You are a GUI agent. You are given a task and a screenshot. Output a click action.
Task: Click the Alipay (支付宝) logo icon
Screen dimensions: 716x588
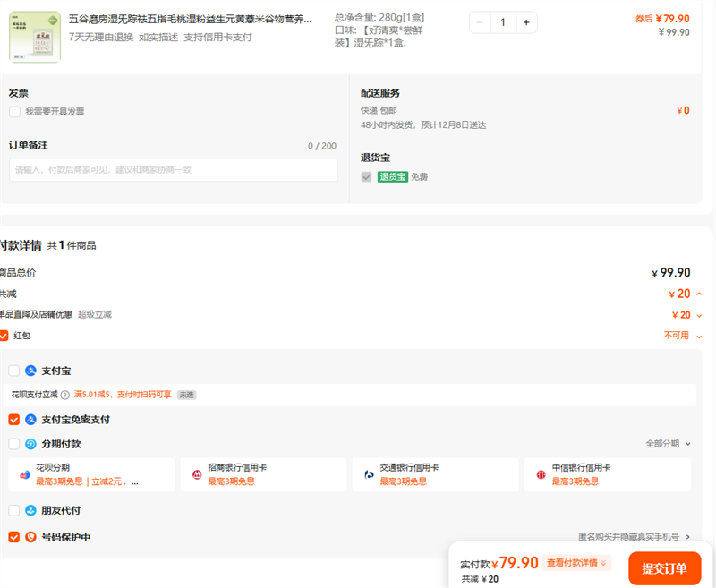pyautogui.click(x=30, y=371)
